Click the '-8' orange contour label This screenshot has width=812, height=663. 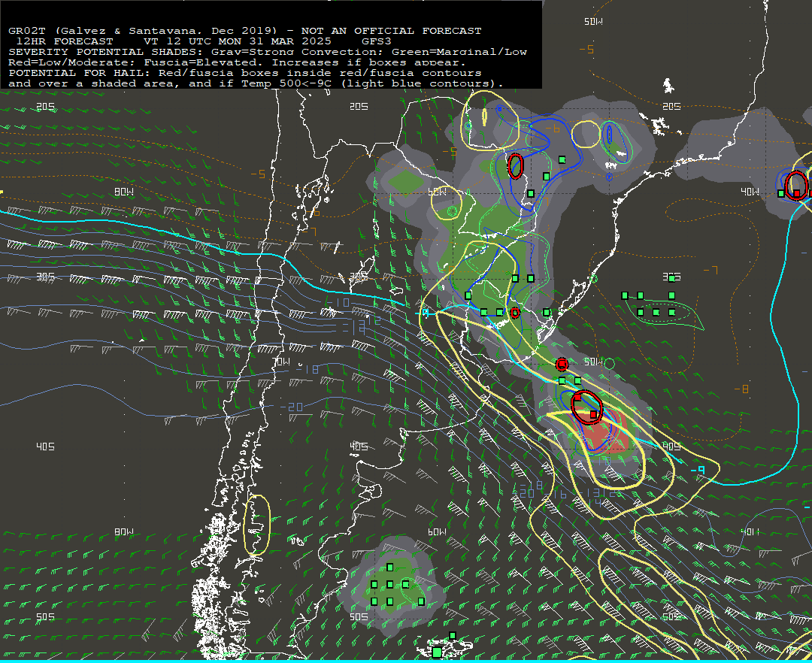coord(741,389)
